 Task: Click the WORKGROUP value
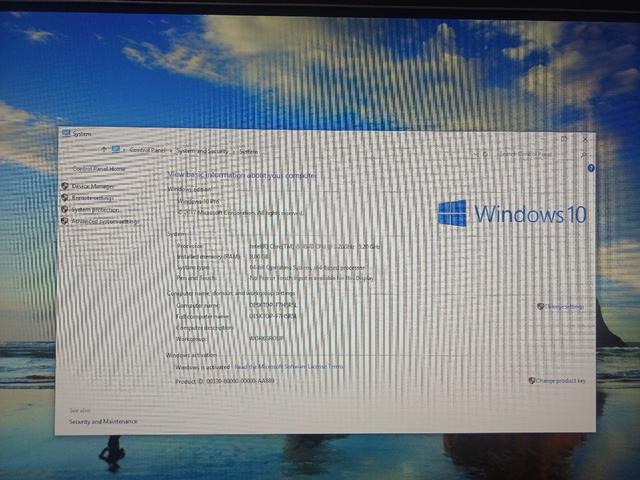(266, 339)
